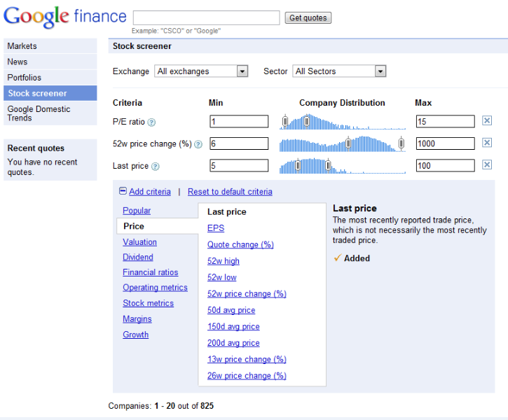The width and height of the screenshot is (508, 420).
Task: Select the Stock metrics category
Action: tap(148, 303)
